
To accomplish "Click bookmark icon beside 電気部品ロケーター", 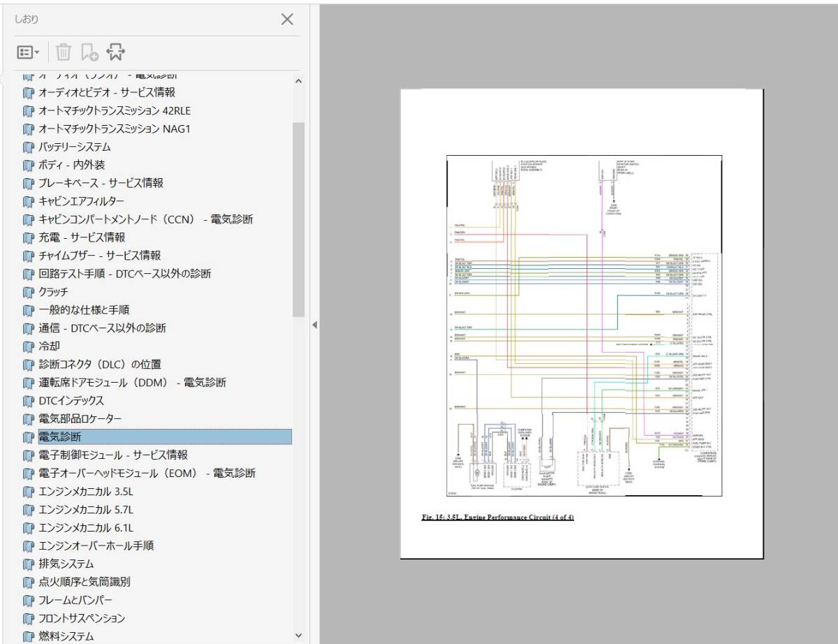I will pyautogui.click(x=29, y=420).
